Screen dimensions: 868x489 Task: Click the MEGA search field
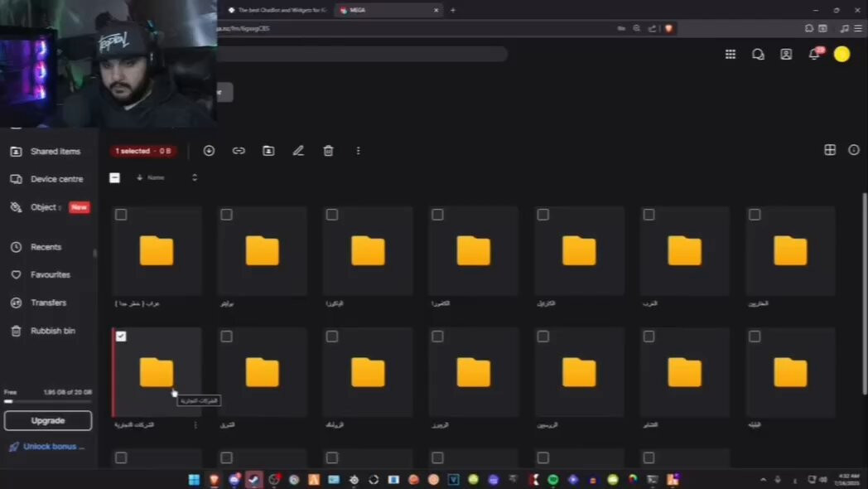[x=363, y=54]
